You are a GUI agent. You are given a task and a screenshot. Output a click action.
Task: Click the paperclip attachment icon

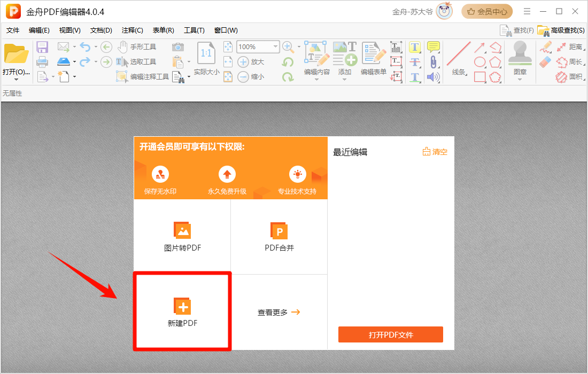pos(433,62)
